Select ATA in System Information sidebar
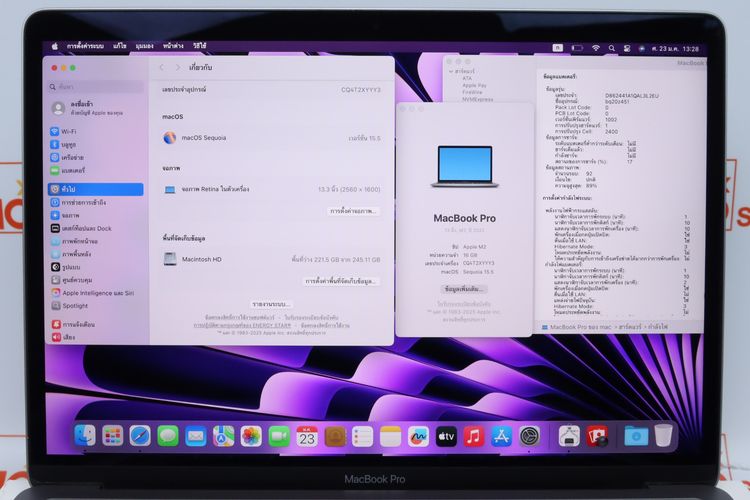The image size is (750, 500). click(x=467, y=78)
